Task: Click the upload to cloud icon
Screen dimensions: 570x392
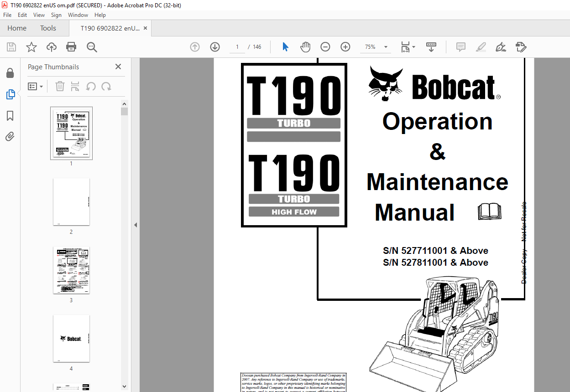Action: pyautogui.click(x=52, y=47)
